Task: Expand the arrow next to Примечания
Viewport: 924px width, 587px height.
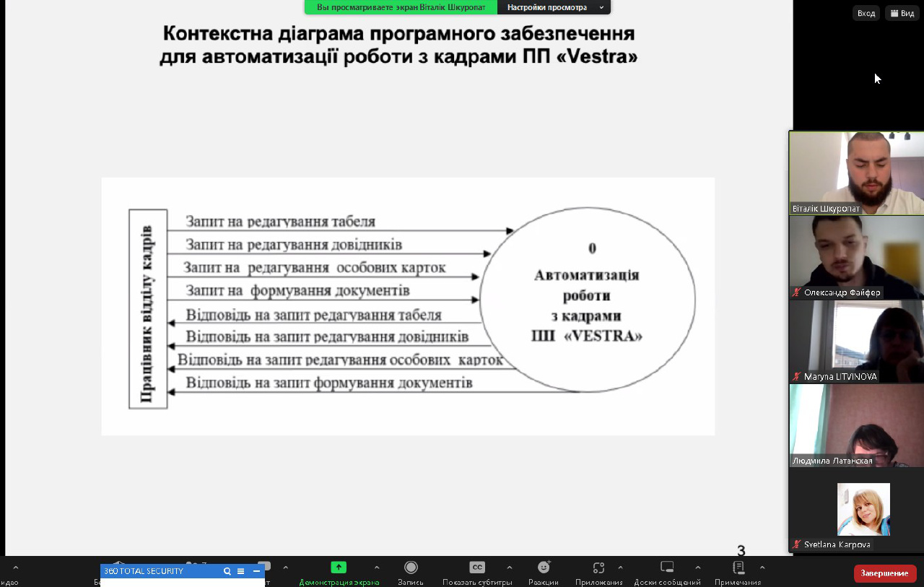Action: tap(762, 568)
